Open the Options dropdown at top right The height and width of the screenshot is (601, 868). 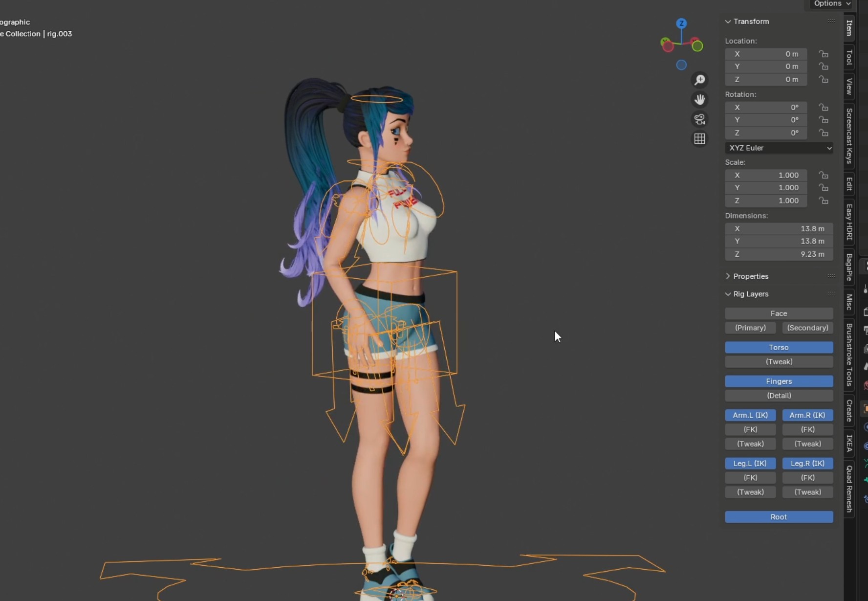tap(832, 4)
